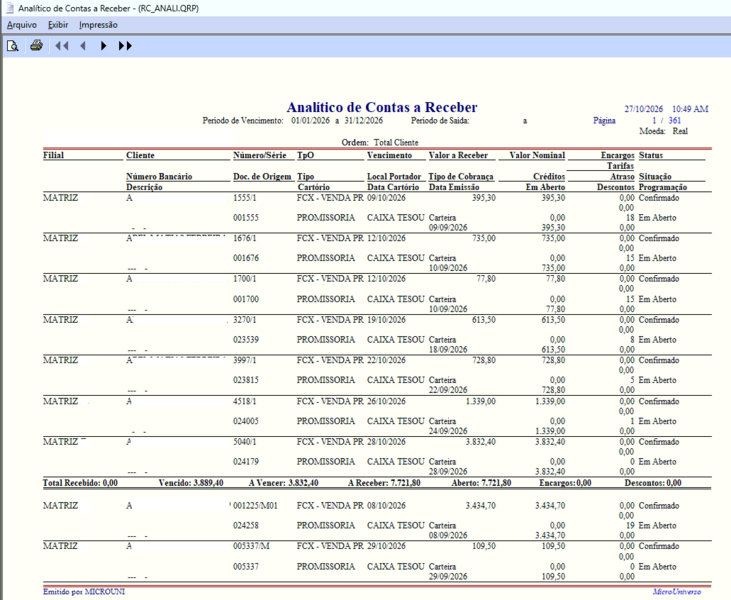
Task: Click emission date 24/09/2026
Action: [448, 431]
